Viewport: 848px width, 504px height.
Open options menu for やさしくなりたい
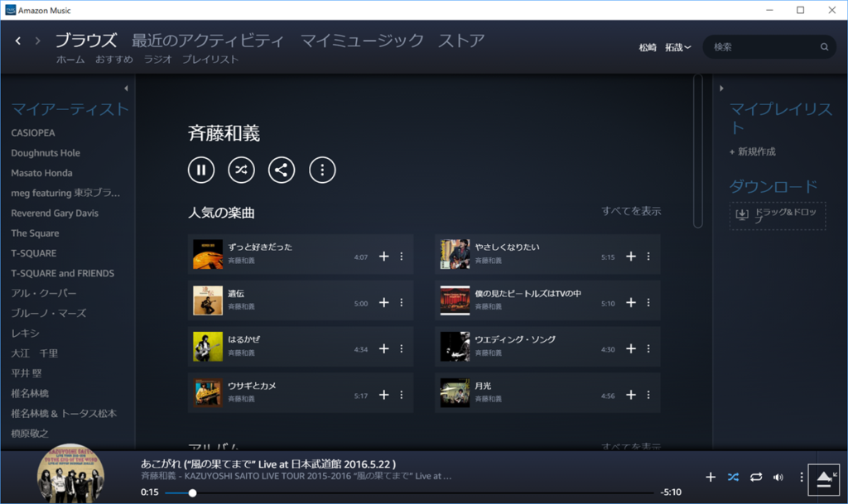pos(648,256)
